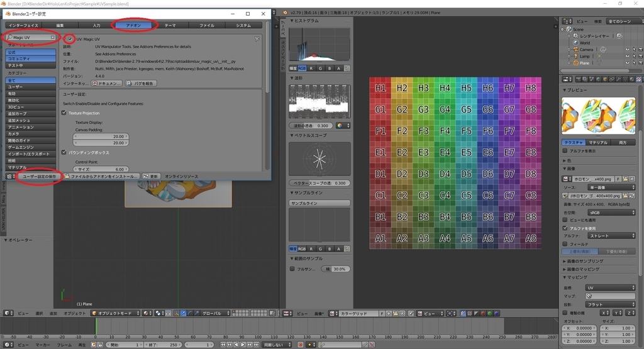
Task: Select 公式 support level filter
Action: pyautogui.click(x=31, y=52)
